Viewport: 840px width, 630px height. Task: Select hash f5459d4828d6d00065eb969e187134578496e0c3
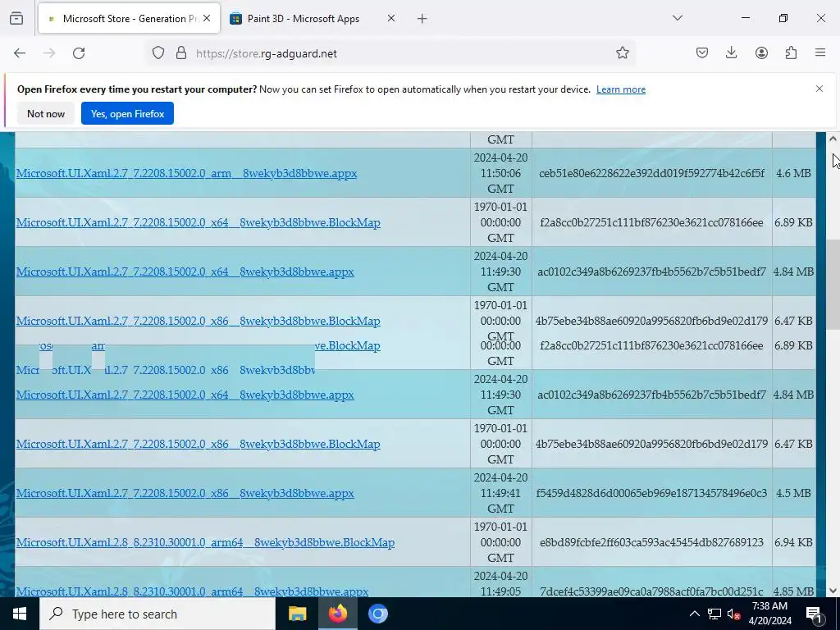(x=651, y=493)
